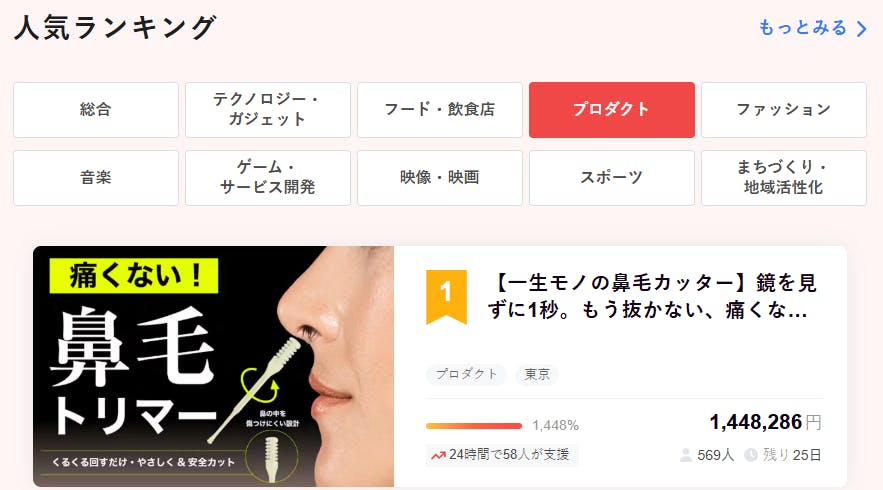Click the chevron arrow next to もっとみる
The image size is (883, 490).
[862, 29]
